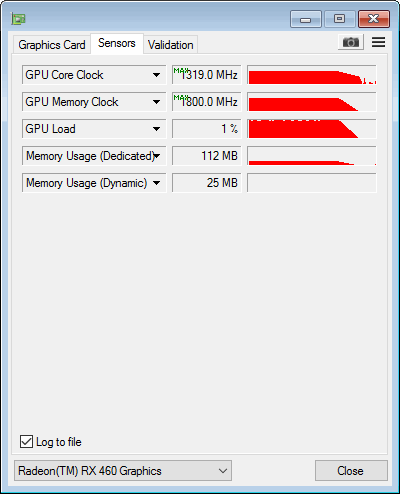Screen dimensions: 400x494
Task: Open the Radeon RX 460 Graphics selector
Action: [x=123, y=471]
